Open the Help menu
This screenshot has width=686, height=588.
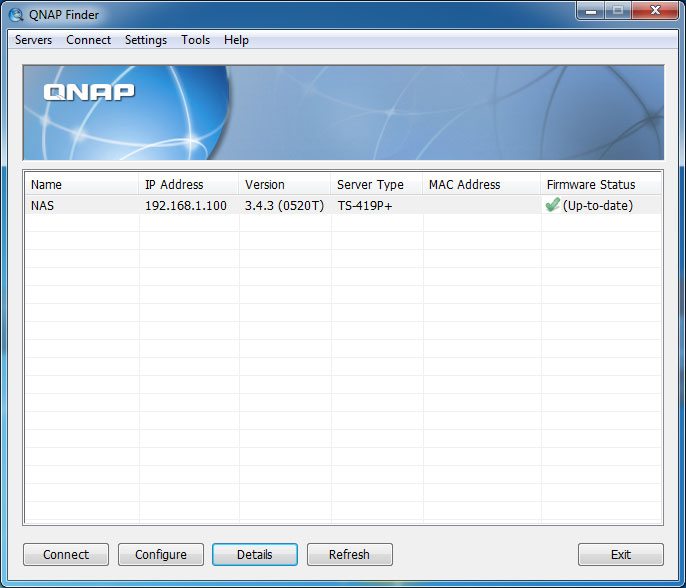pos(236,40)
